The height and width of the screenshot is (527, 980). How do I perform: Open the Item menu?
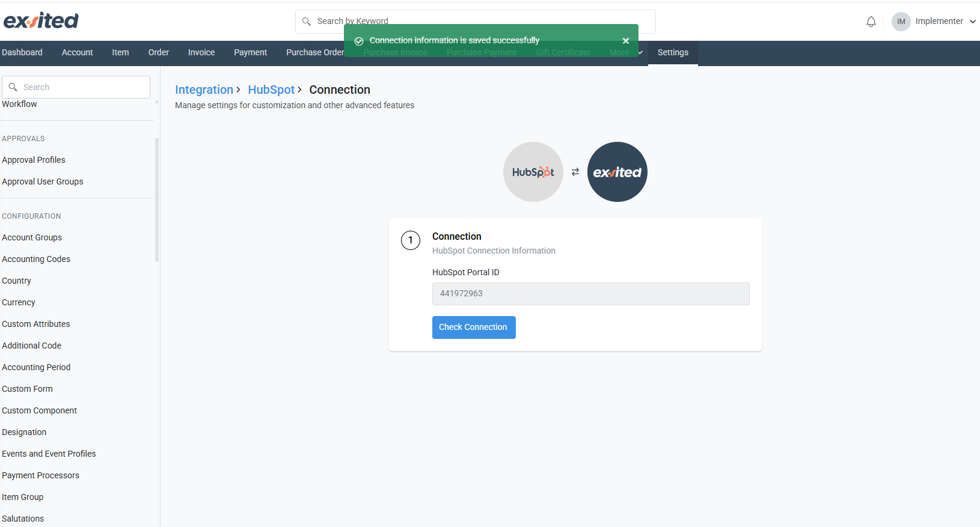(120, 52)
